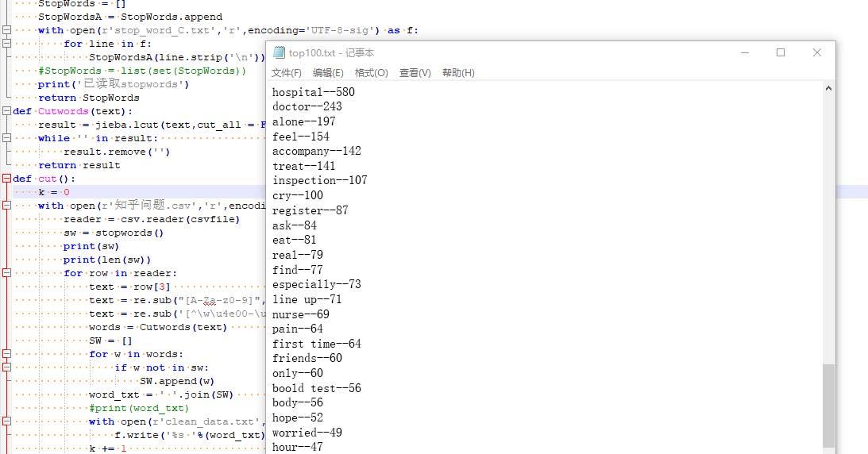Open the 格式(O) menu in Notepad

[x=371, y=73]
